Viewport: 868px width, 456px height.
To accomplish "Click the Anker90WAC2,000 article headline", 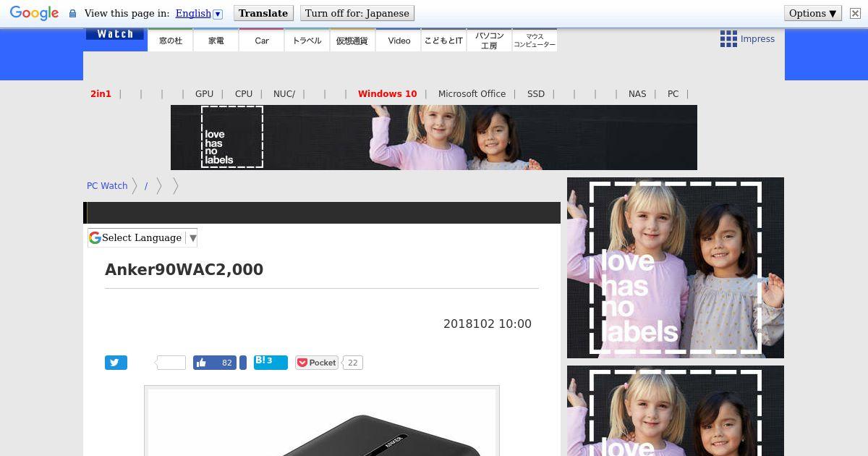I will click(x=184, y=269).
